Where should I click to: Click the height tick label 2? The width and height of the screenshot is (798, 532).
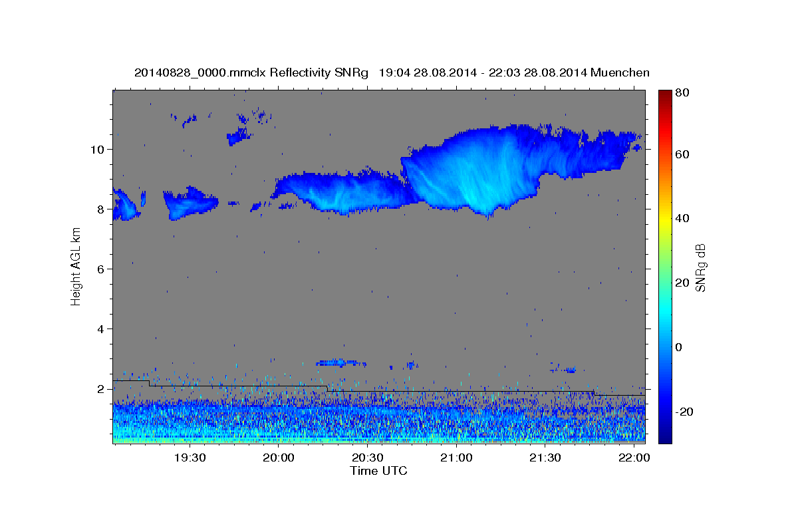click(x=101, y=388)
